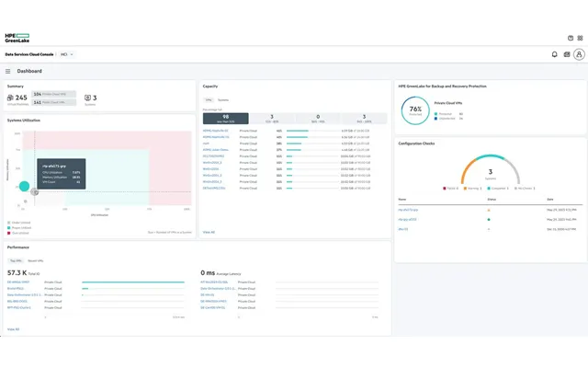The image size is (588, 368).
Task: Select the Recent VMs tab in Performance
Action: [x=36, y=260]
